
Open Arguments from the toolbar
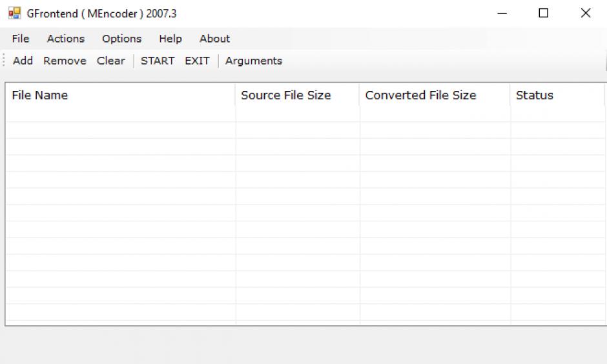253,61
